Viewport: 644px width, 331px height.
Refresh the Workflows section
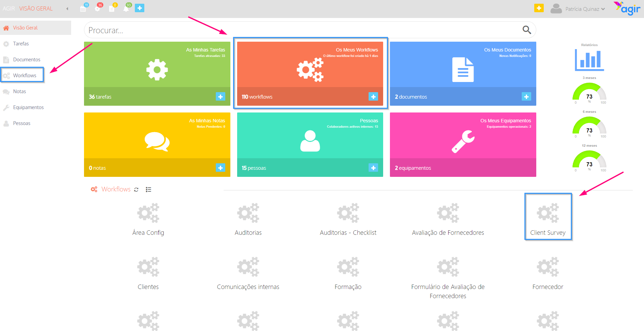click(x=136, y=190)
